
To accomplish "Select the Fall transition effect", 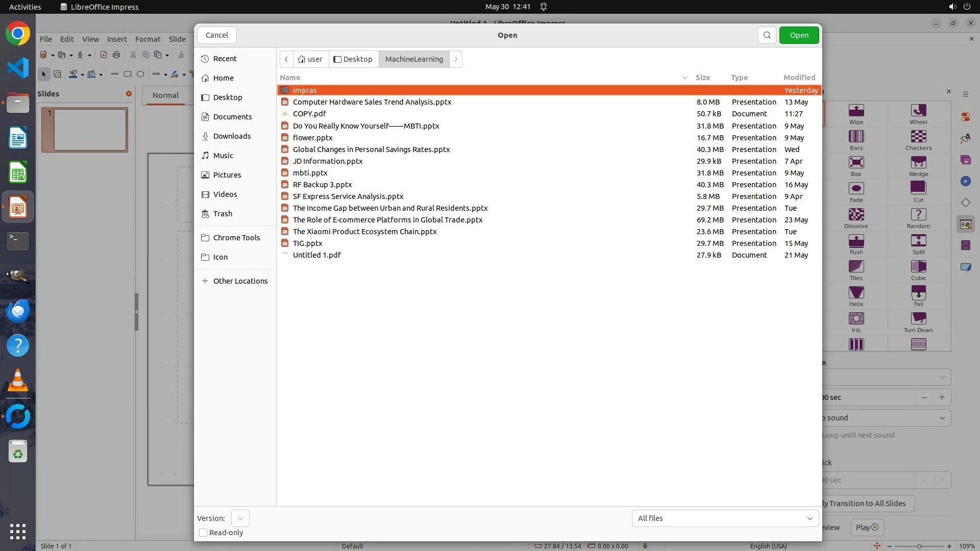I will pos(918,293).
